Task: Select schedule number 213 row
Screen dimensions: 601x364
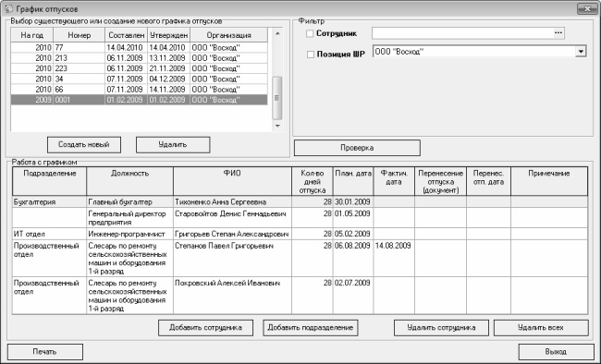Action: pos(139,58)
